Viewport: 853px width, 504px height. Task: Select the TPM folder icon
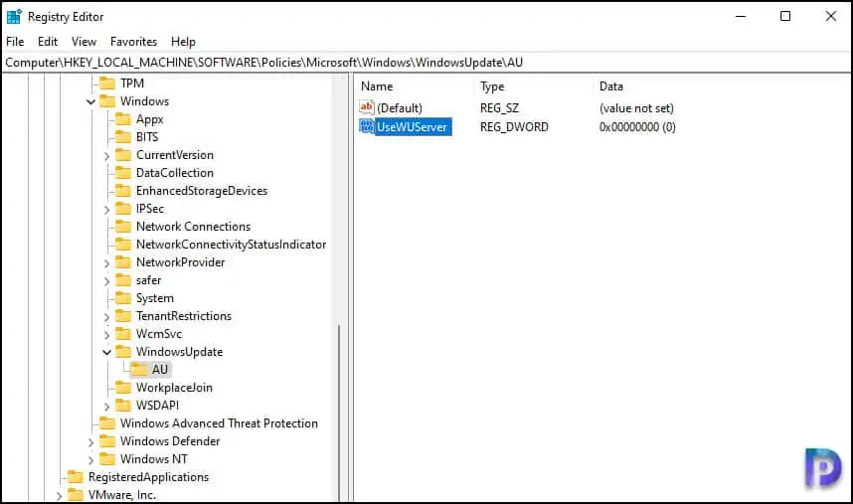coord(107,84)
